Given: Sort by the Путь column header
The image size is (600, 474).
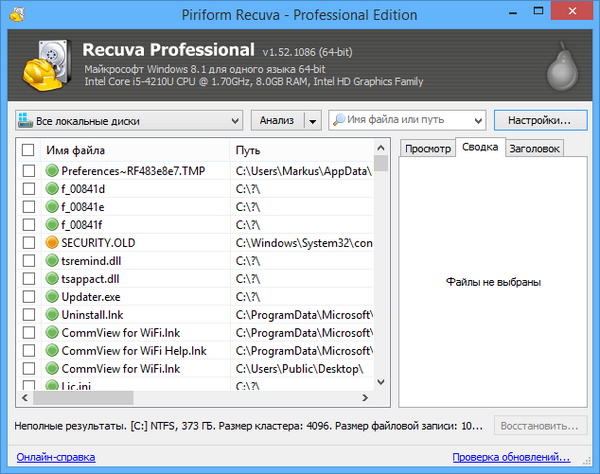Looking at the screenshot, I should coord(300,150).
